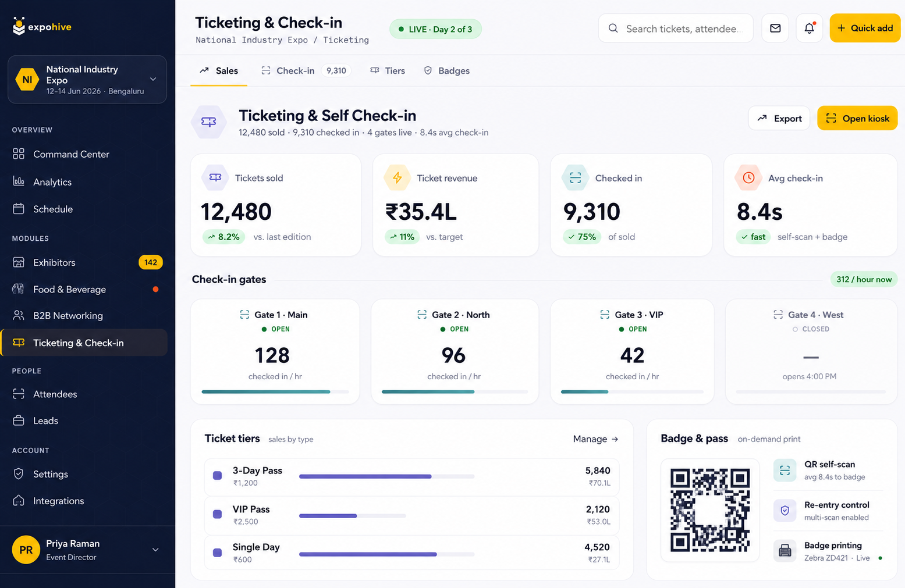This screenshot has height=588, width=905.
Task: Click the Single Day color swatch
Action: 218,553
